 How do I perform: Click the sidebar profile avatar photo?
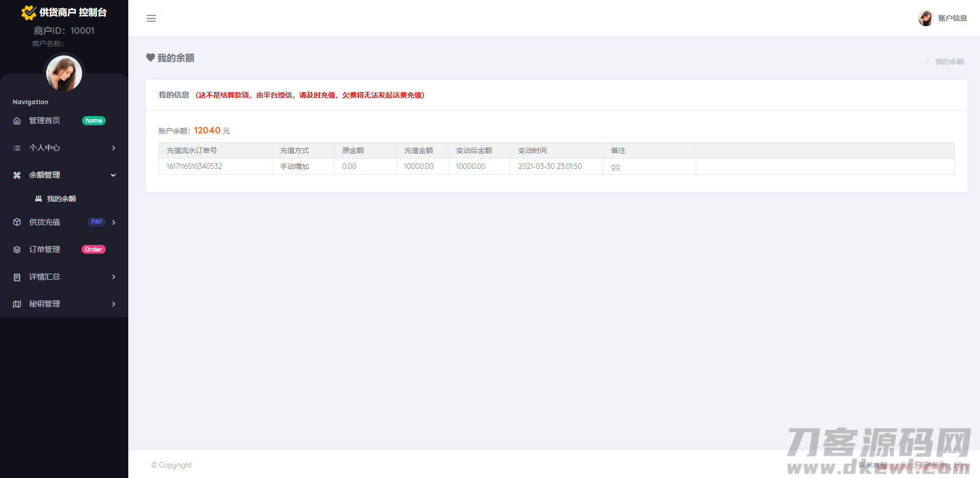pyautogui.click(x=64, y=73)
